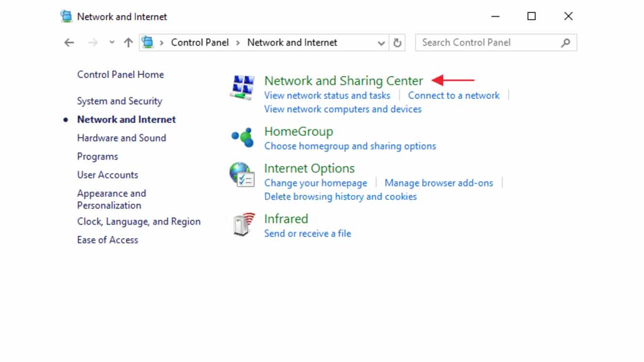
Task: Click the Control Panel icon in the address bar
Action: coord(148,42)
